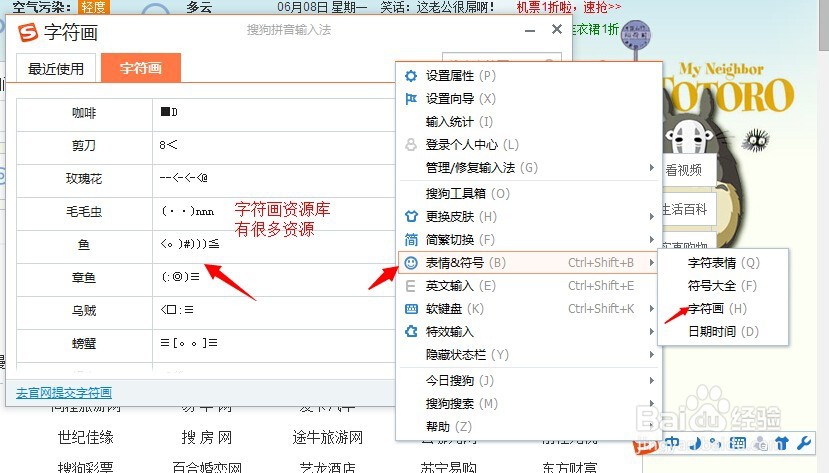Viewport: 829px width, 473px height.
Task: Click the smiley icon beside 表情&符号
Action: (x=411, y=263)
